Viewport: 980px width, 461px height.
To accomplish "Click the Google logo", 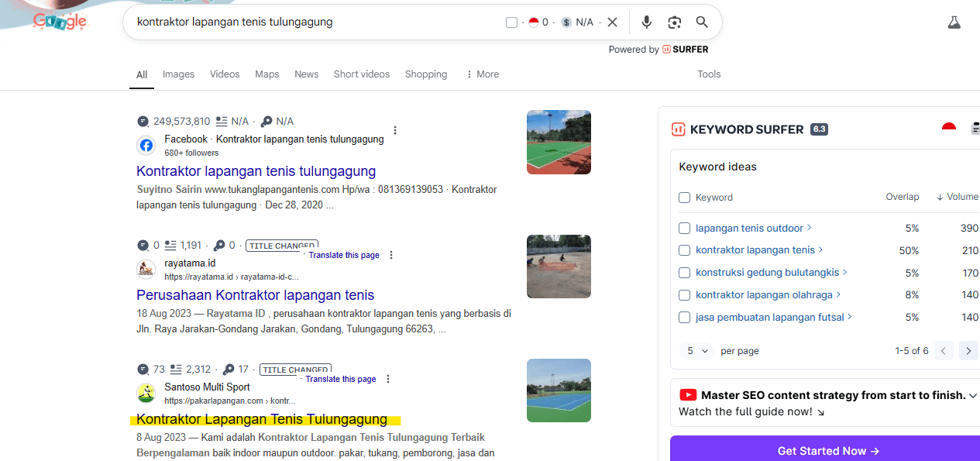I will [60, 22].
